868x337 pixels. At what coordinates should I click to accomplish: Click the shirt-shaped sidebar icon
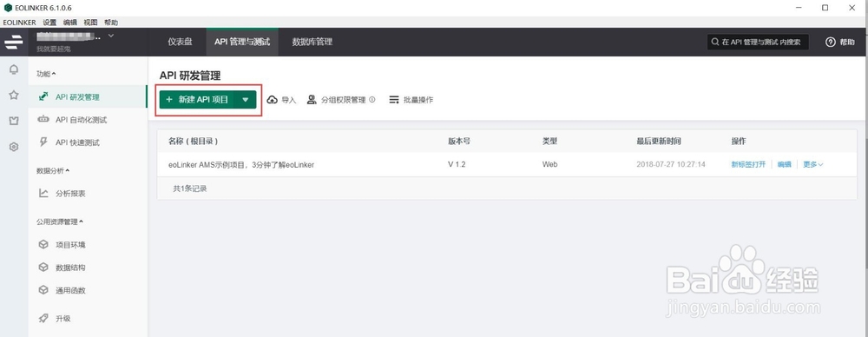point(14,121)
